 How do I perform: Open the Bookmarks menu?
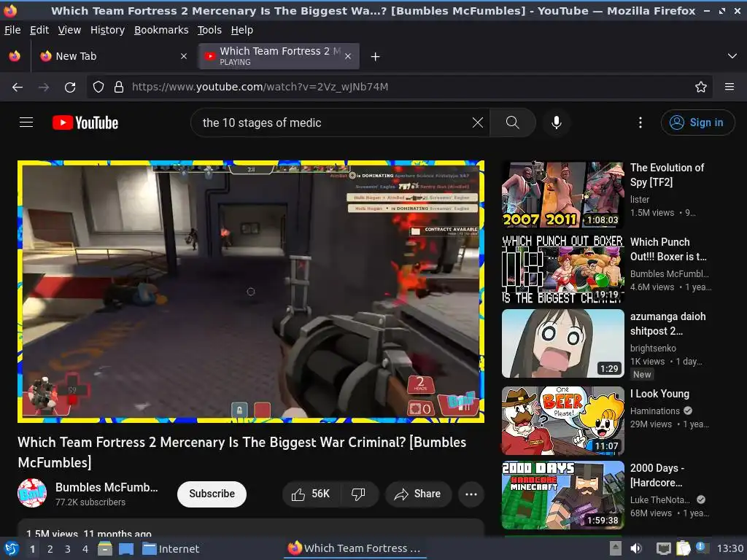coord(161,30)
